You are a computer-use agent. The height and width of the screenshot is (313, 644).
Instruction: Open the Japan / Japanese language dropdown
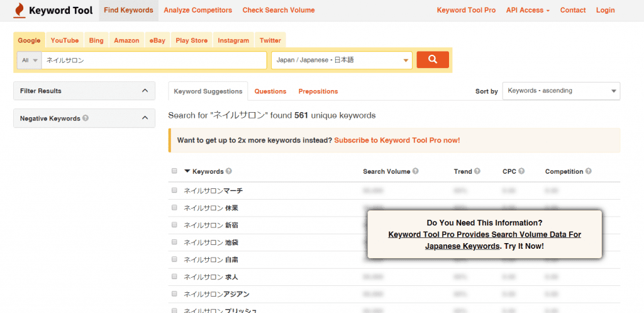click(341, 60)
